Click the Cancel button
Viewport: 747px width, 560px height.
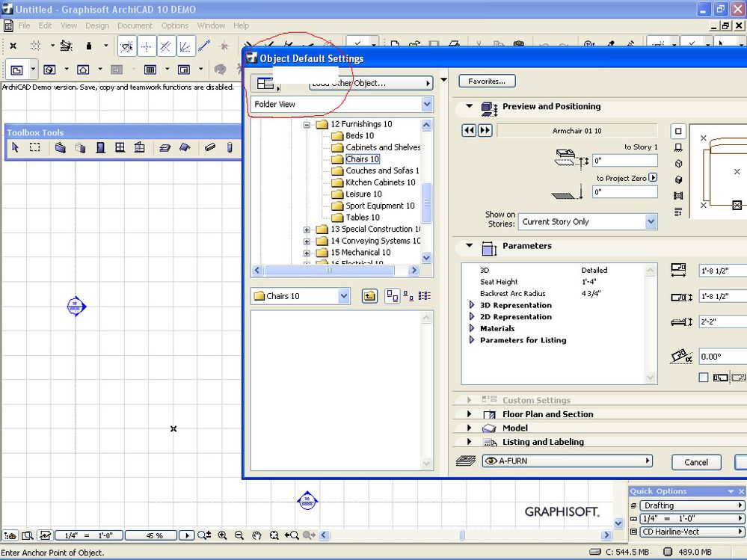[695, 462]
